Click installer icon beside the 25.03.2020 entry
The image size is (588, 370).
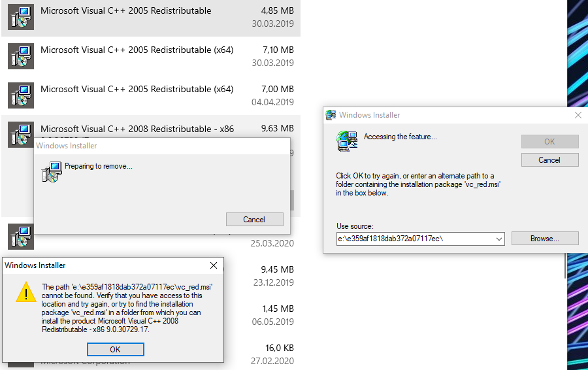coord(21,237)
